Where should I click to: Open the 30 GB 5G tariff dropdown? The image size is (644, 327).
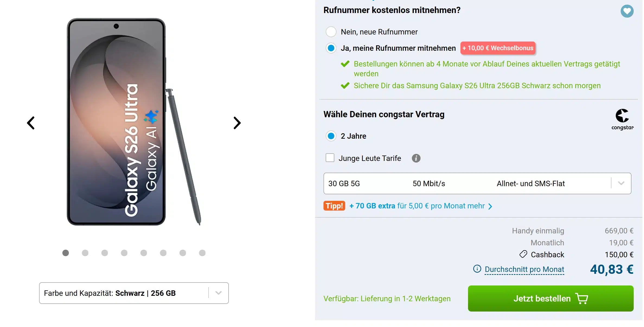[621, 183]
